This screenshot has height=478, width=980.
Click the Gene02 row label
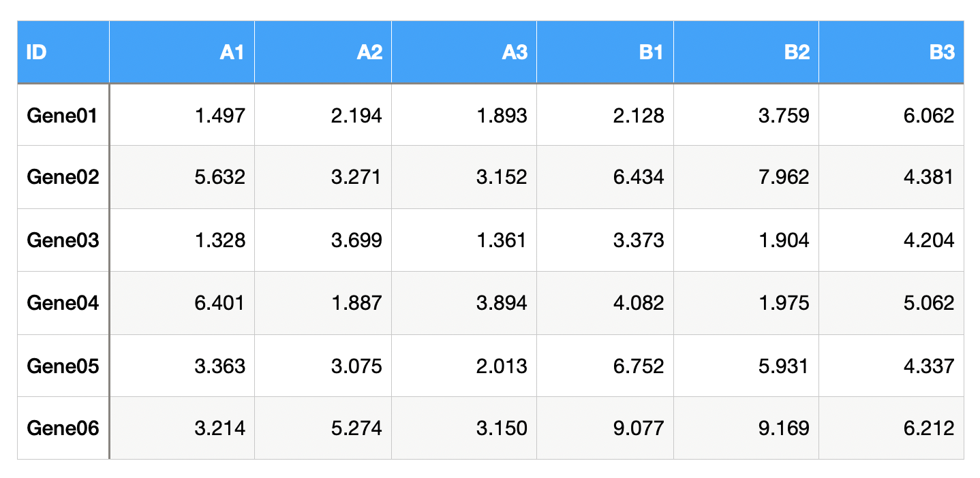click(x=63, y=178)
